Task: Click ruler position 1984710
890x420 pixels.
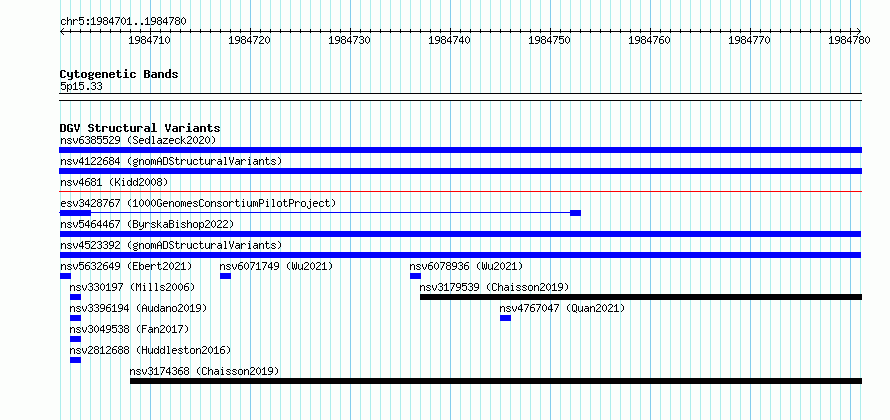Action: pos(150,40)
